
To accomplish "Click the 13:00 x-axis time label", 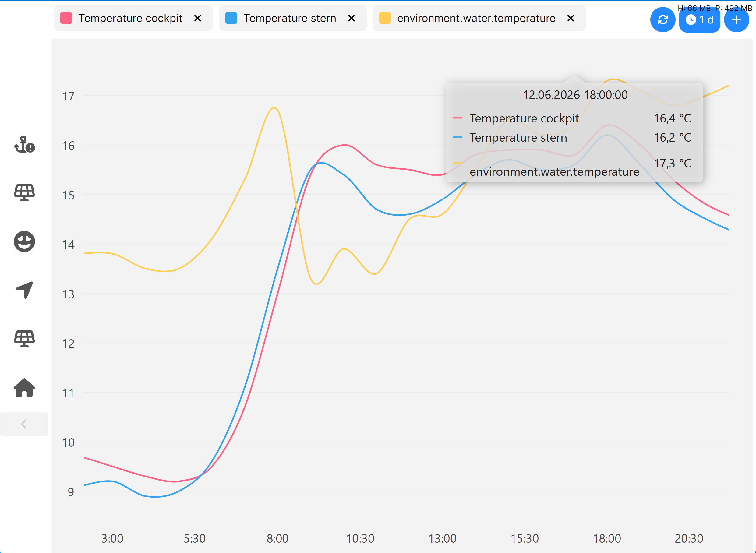I will coord(442,538).
